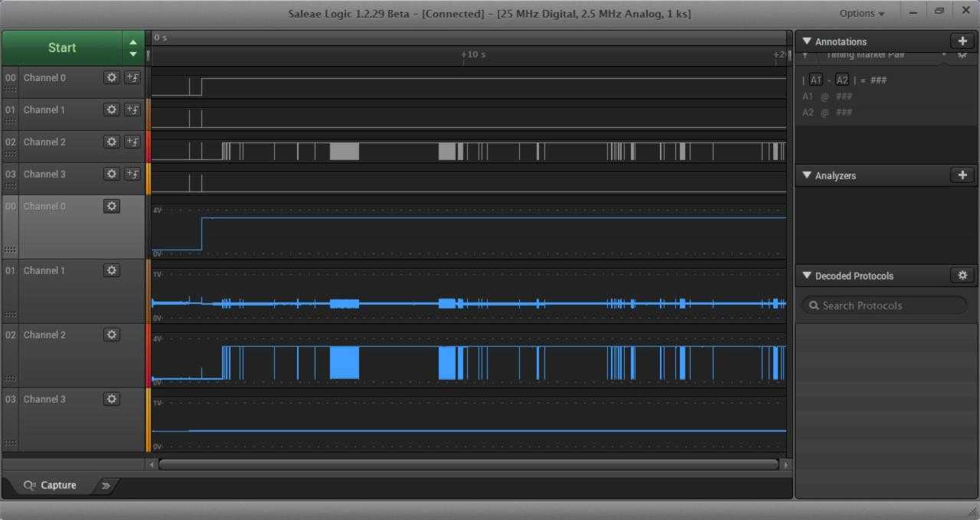Screen dimensions: 980x520
Task: Set trigger on digital Channel 3
Action: (132, 174)
